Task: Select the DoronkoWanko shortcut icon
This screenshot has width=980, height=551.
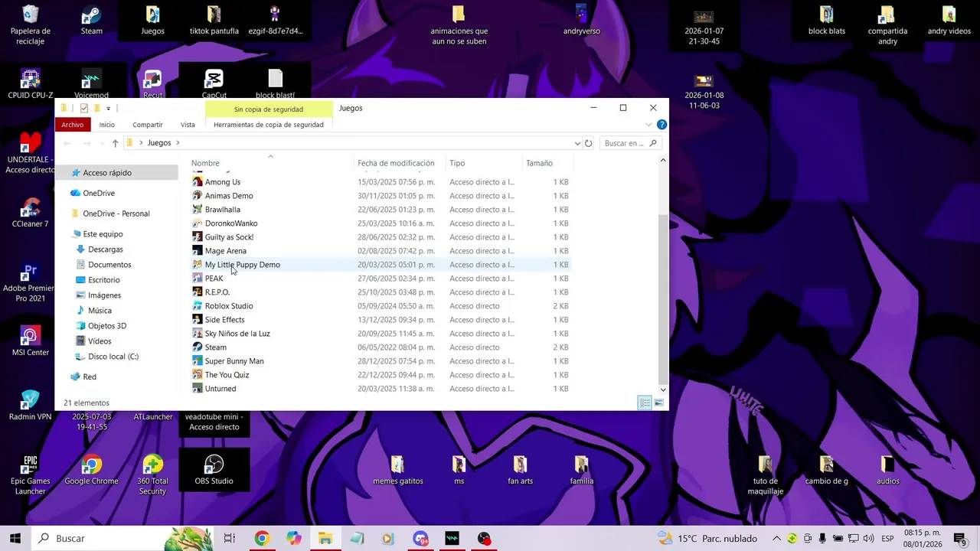Action: click(198, 223)
